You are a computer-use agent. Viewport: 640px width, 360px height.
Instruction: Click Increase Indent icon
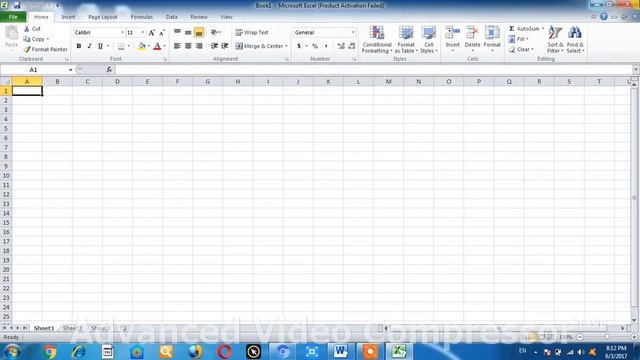pyautogui.click(x=224, y=46)
